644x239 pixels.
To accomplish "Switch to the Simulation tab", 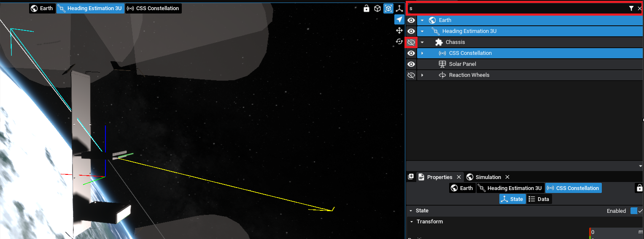I will [x=488, y=177].
